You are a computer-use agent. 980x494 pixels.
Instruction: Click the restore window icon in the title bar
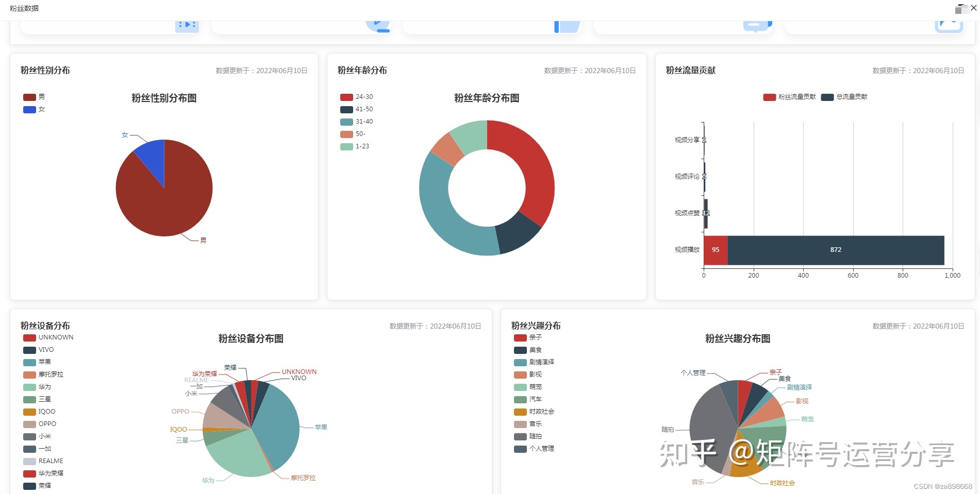pyautogui.click(x=960, y=8)
